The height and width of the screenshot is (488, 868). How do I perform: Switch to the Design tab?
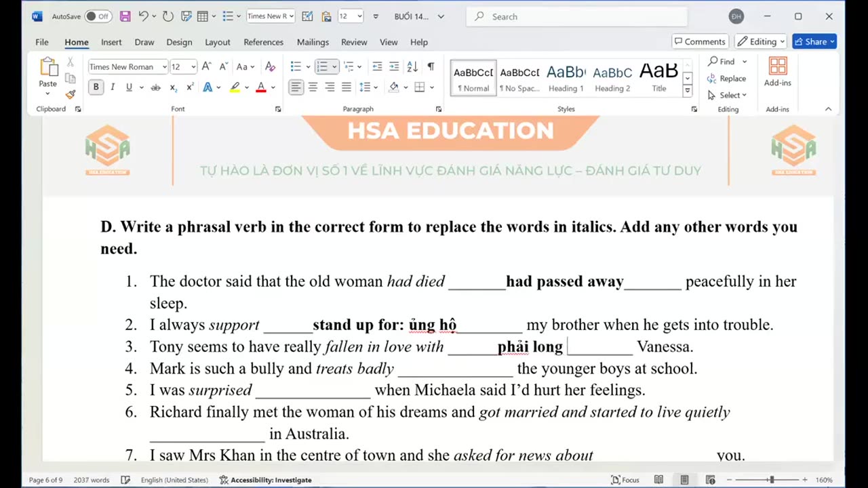[179, 42]
